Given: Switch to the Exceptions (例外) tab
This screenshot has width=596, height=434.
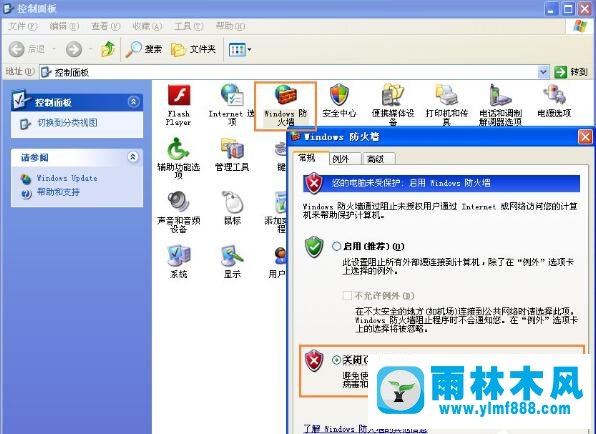Looking at the screenshot, I should 344,159.
